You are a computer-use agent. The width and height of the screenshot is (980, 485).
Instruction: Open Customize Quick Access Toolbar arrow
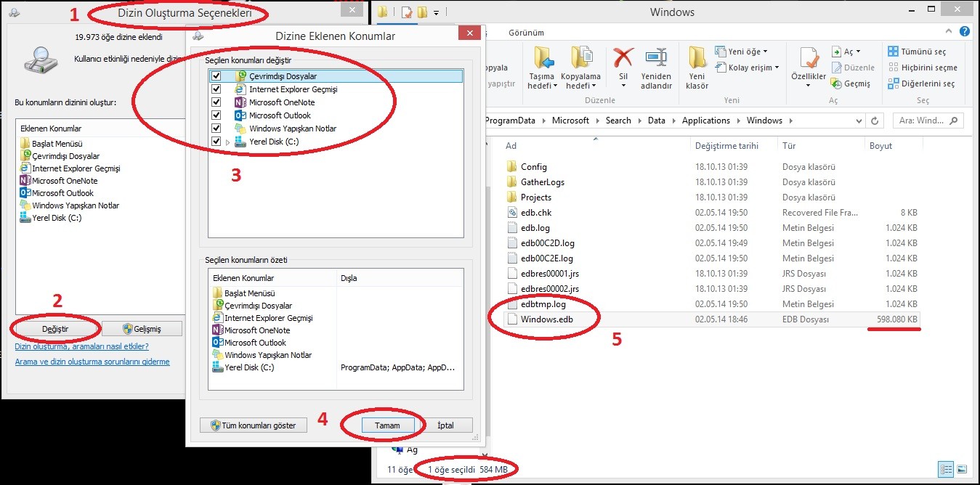(436, 12)
